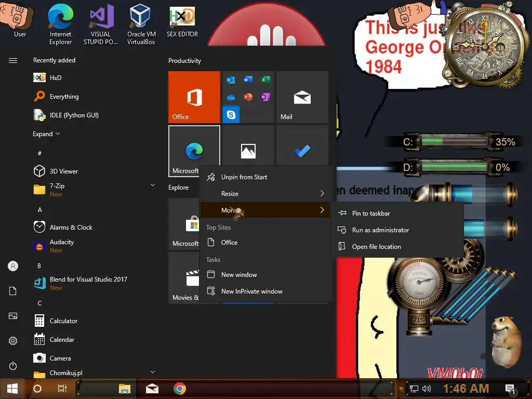Click Explore group heading
Viewport: 532px width, 399px height.
[x=179, y=187]
